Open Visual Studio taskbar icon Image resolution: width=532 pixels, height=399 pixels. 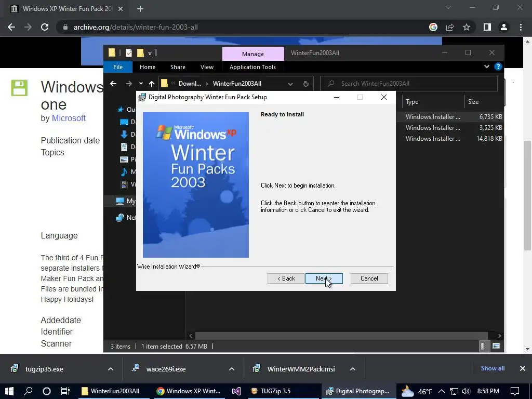(236, 391)
